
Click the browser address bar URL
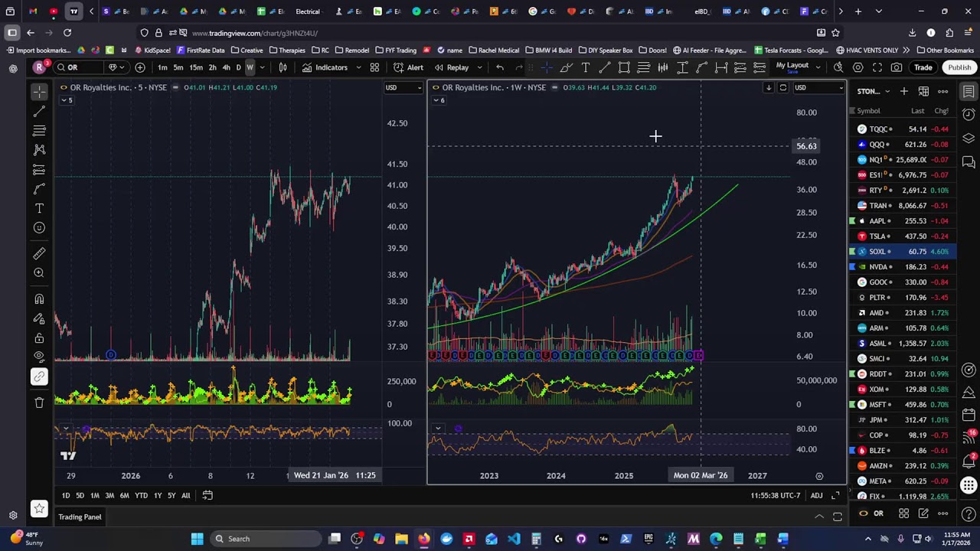254,33
